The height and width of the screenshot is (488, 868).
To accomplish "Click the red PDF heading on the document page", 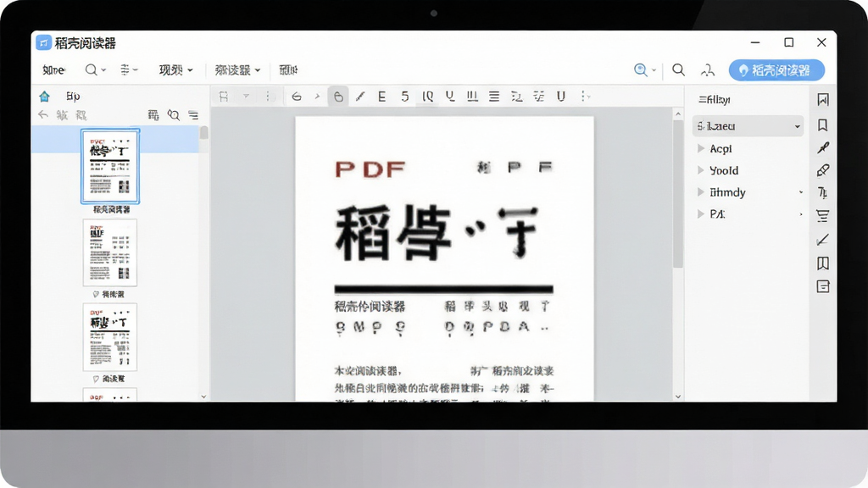I will [x=370, y=169].
